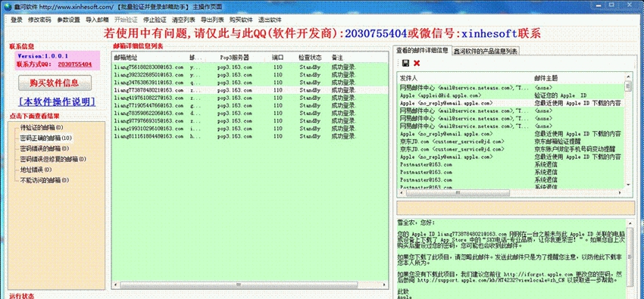Screen dimensions: 644x299
Task: Click the 端口 column header
Action: click(x=277, y=58)
